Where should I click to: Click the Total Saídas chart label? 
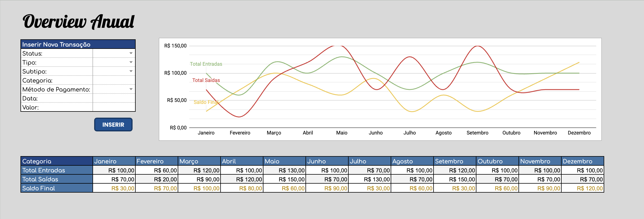[x=206, y=80]
